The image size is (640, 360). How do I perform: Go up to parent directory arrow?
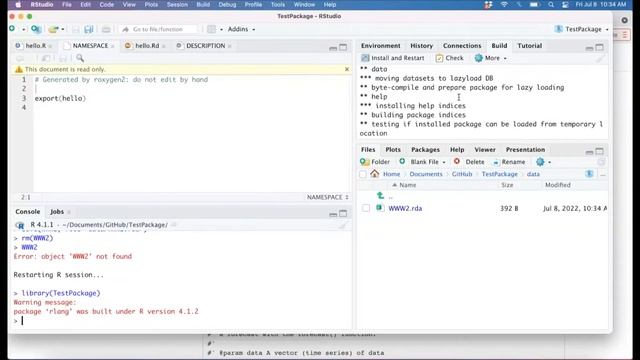(380, 196)
